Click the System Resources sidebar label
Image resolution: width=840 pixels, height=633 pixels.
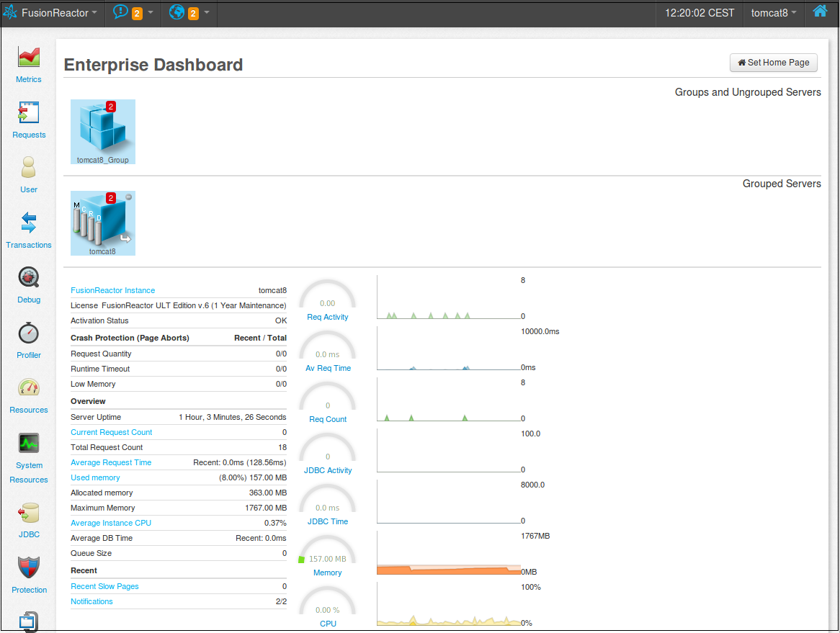(x=29, y=472)
